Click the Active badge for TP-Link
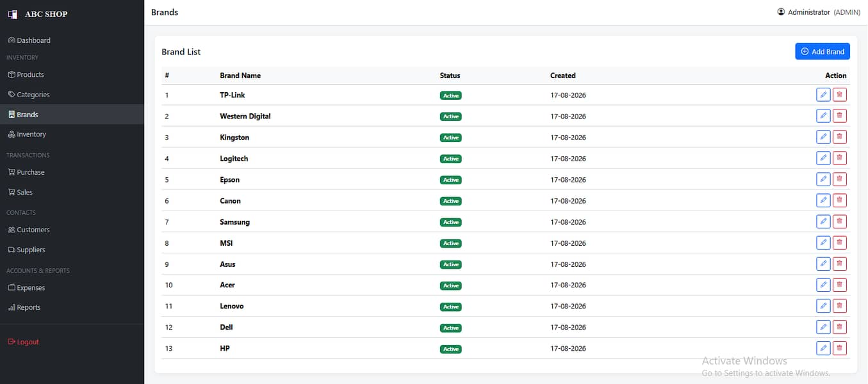 [x=450, y=95]
